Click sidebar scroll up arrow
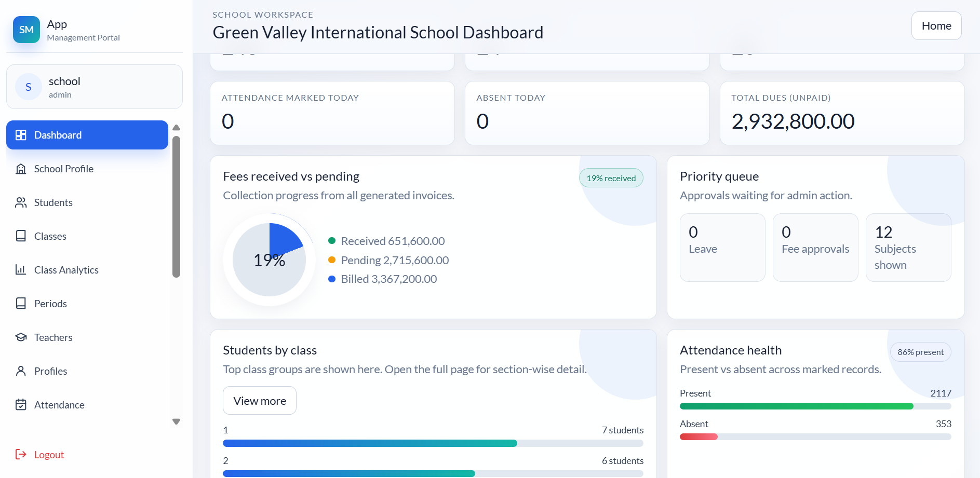This screenshot has width=980, height=478. pos(176,128)
